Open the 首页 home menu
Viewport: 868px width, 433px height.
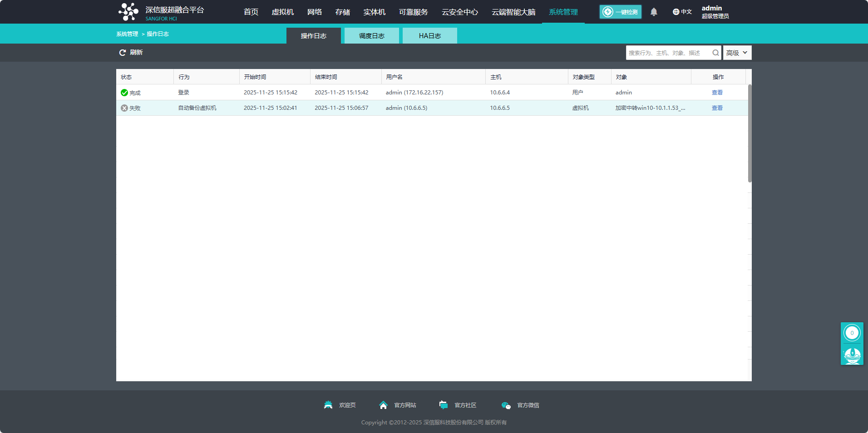[x=251, y=12]
